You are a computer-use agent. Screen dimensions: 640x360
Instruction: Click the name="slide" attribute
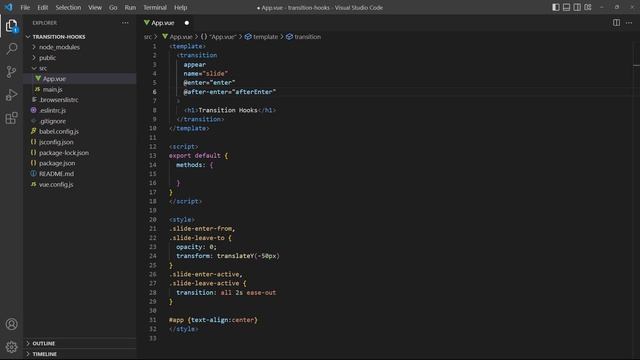click(206, 73)
